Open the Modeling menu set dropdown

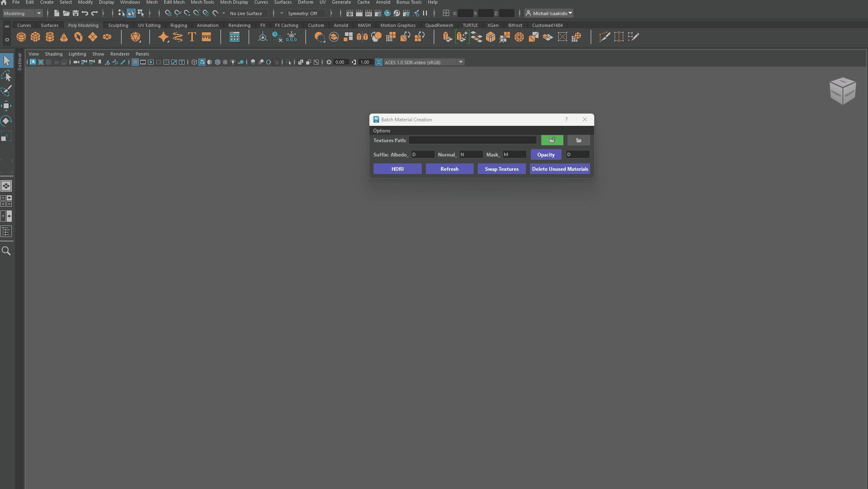tap(22, 13)
